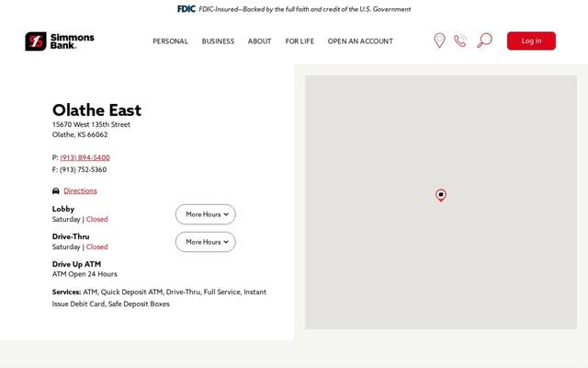
Task: Open the FOR LIFE menu
Action: point(300,41)
